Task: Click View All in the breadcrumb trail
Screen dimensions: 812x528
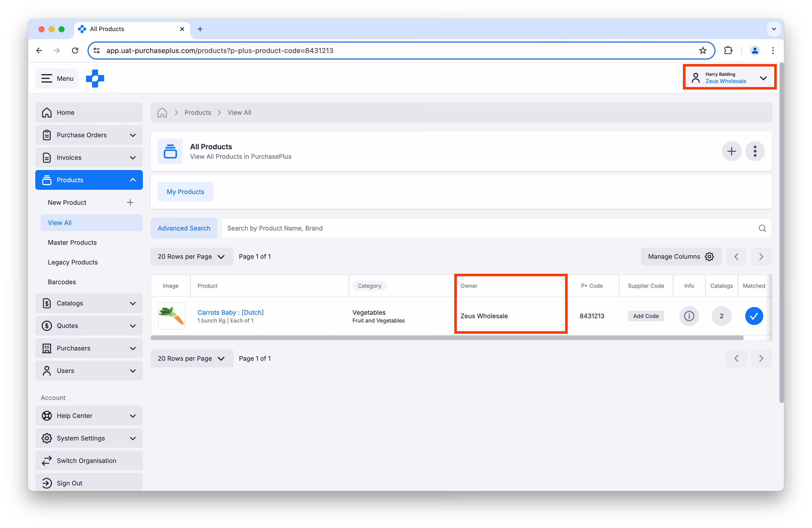Action: [239, 112]
